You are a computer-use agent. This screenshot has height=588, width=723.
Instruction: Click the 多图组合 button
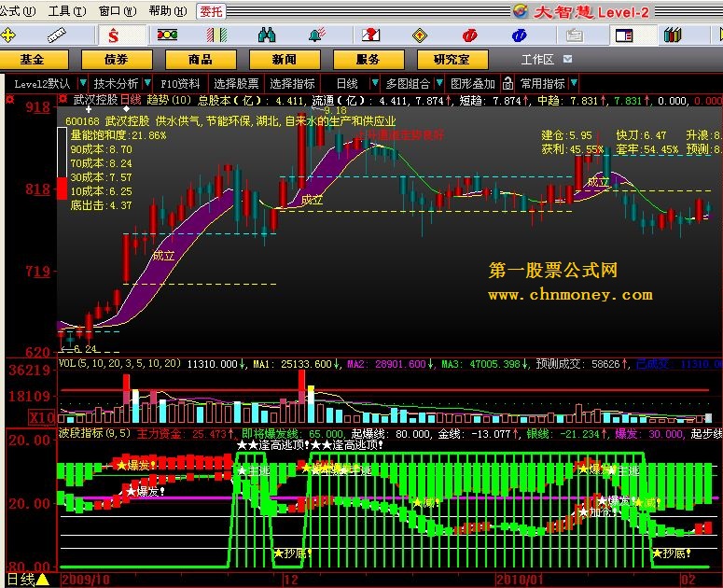pyautogui.click(x=408, y=83)
